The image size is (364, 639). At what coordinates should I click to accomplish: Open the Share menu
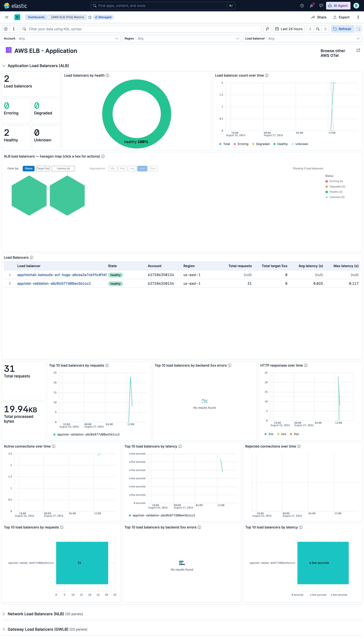point(319,17)
